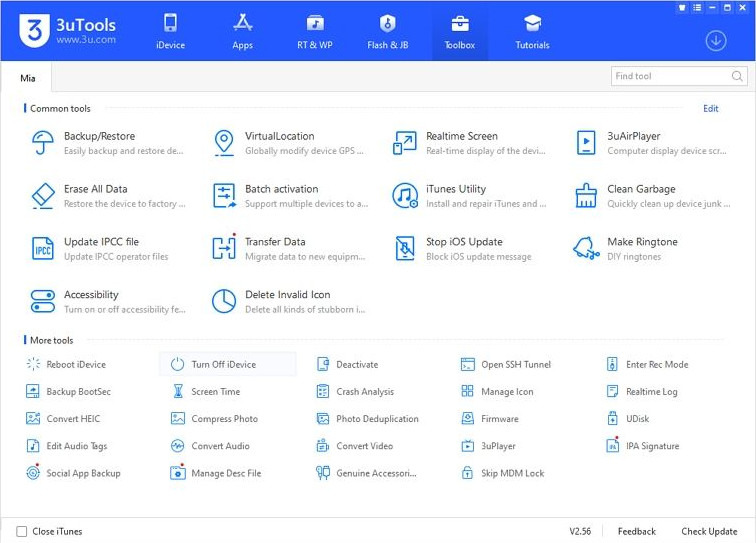
Task: Select Turn Off iDevice in More tools
Action: coord(223,365)
